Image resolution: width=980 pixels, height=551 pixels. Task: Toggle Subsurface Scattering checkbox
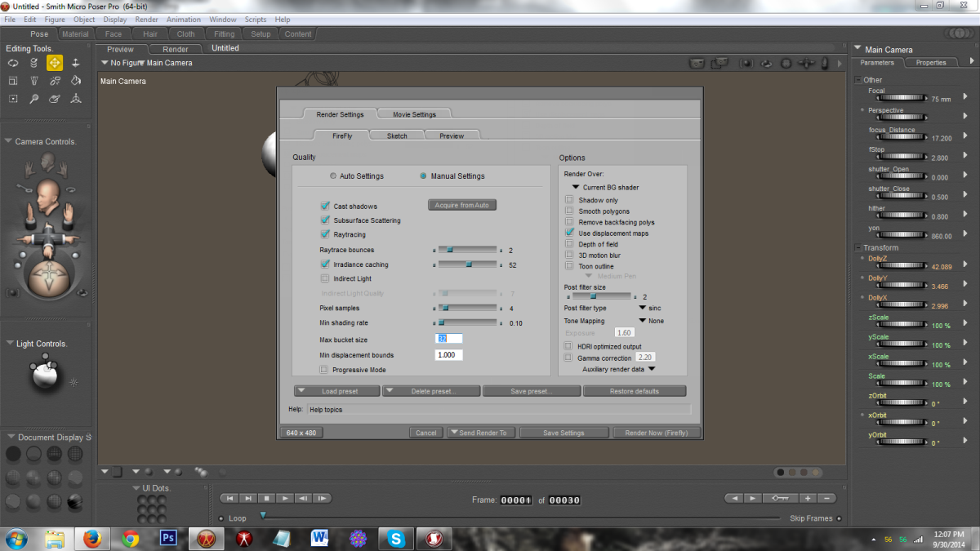[325, 220]
